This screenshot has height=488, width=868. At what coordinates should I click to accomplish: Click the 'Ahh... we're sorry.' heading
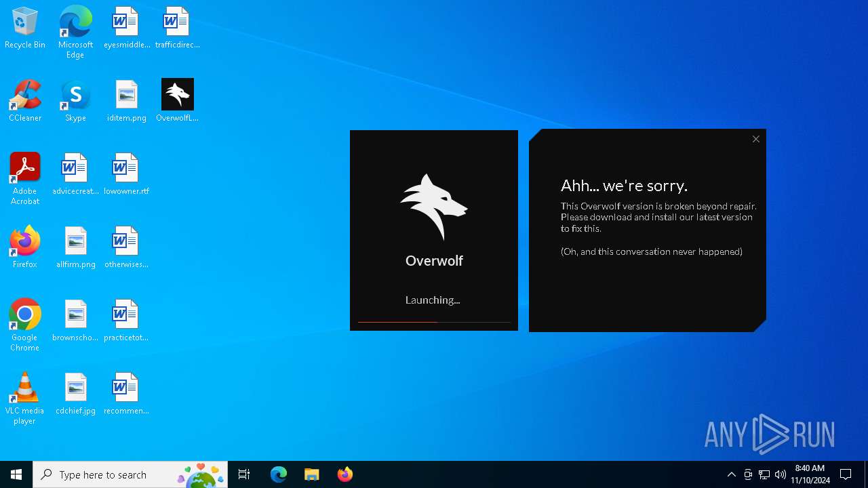coord(624,186)
